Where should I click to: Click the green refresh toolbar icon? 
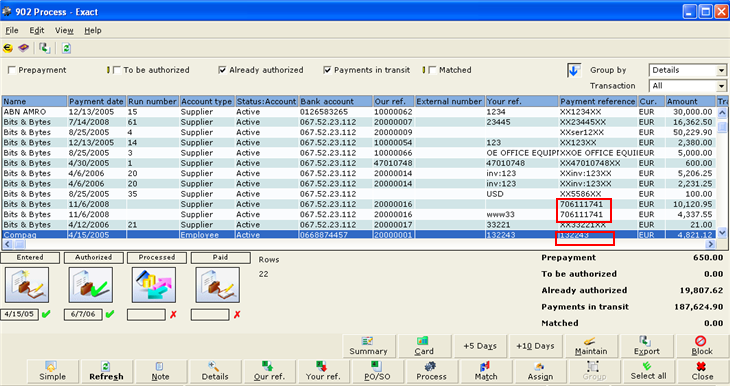click(x=66, y=48)
